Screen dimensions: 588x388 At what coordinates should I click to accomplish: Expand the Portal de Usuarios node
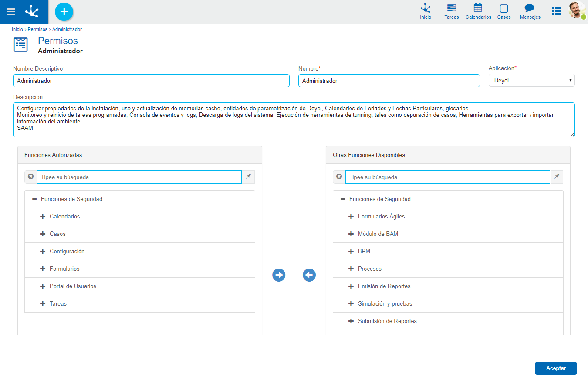point(43,286)
